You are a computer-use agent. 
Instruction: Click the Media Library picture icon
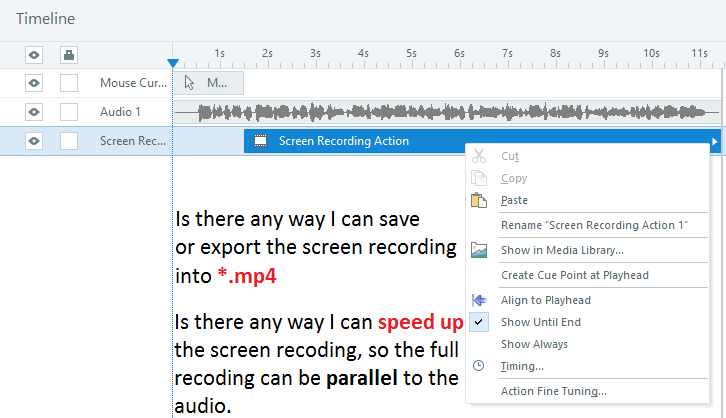(x=479, y=250)
